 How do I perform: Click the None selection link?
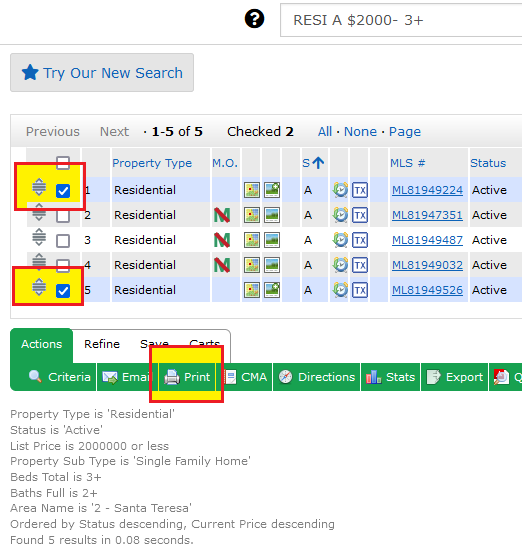360,132
